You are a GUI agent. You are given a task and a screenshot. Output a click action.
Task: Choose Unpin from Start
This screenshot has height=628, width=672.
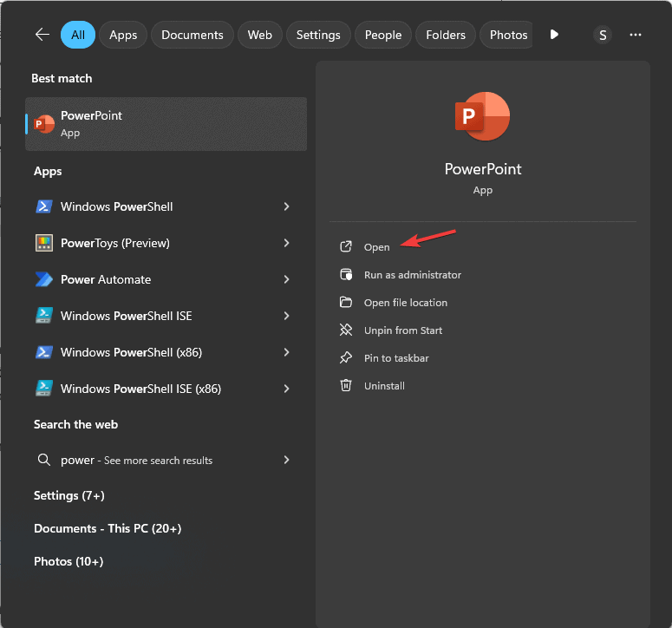(403, 330)
